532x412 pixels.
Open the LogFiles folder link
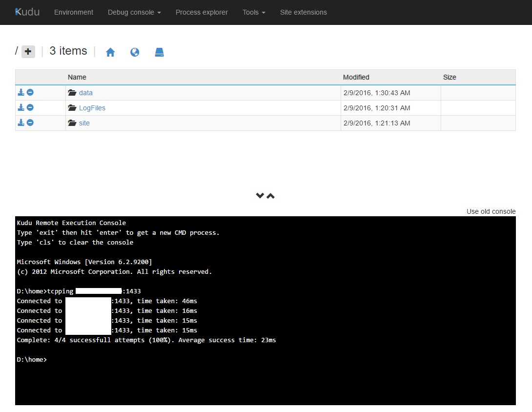(92, 108)
